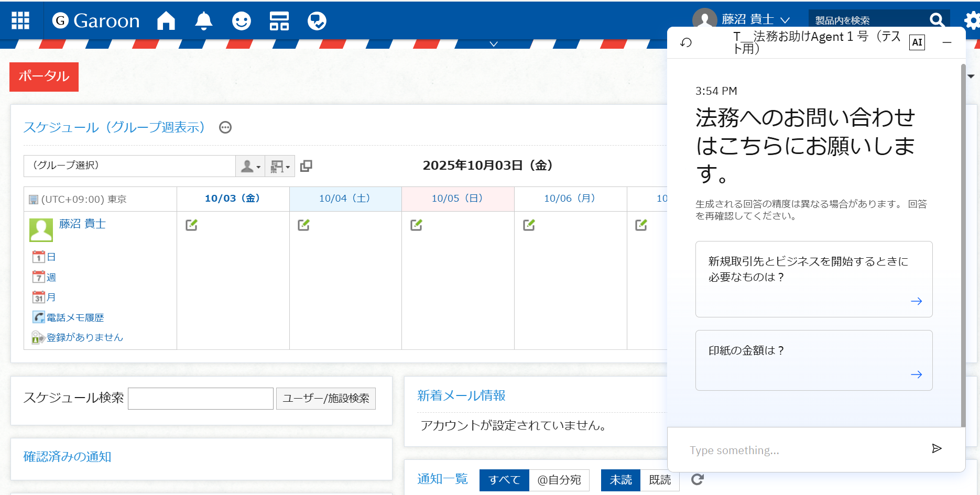
Task: Open the 10/03 (金) date header
Action: tap(232, 199)
